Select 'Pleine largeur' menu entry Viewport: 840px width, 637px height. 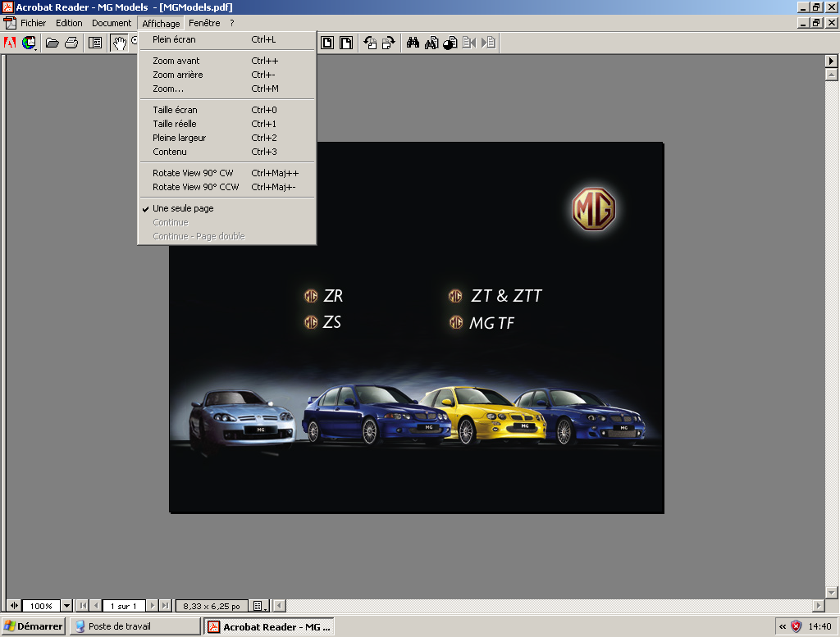(x=226, y=138)
